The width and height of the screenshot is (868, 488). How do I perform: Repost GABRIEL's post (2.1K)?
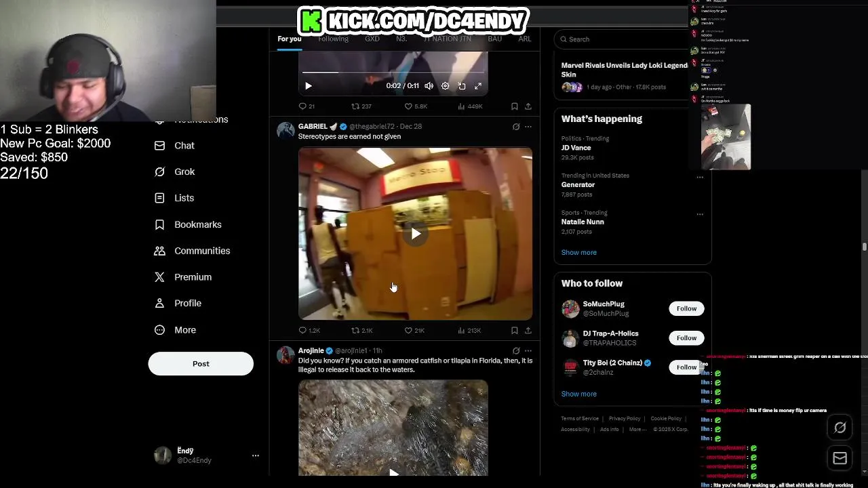tap(362, 331)
